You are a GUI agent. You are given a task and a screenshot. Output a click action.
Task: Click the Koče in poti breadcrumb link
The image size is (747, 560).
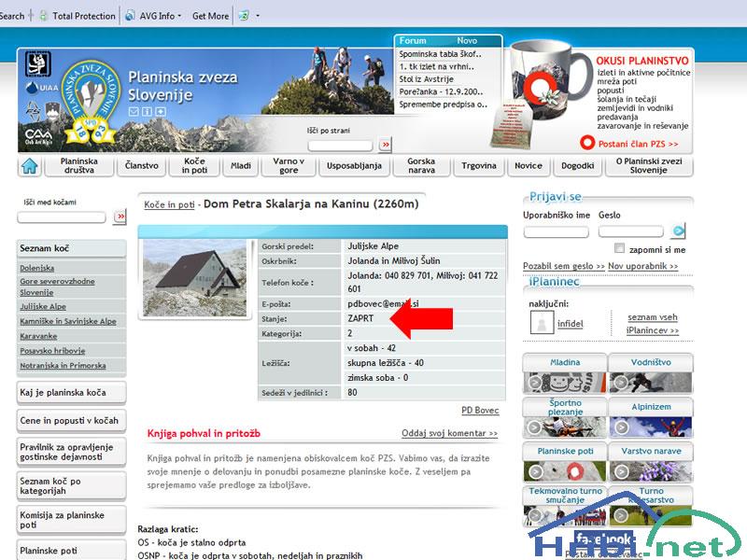[x=169, y=204]
